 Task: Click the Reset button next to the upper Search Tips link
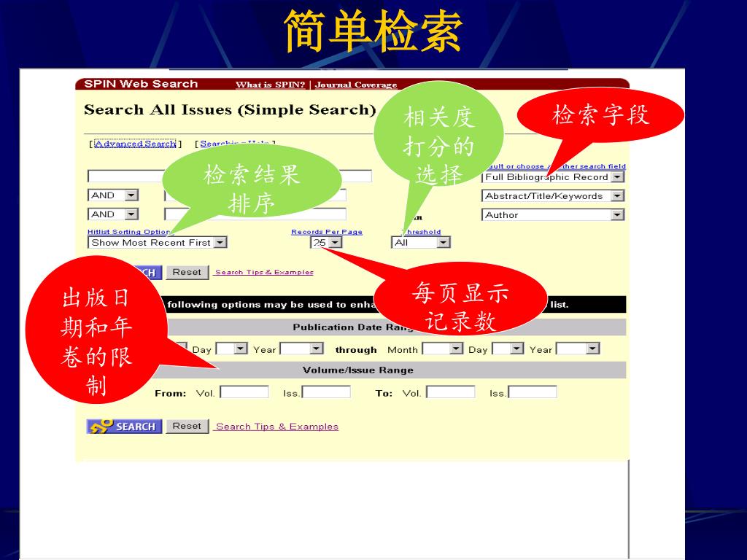click(187, 273)
